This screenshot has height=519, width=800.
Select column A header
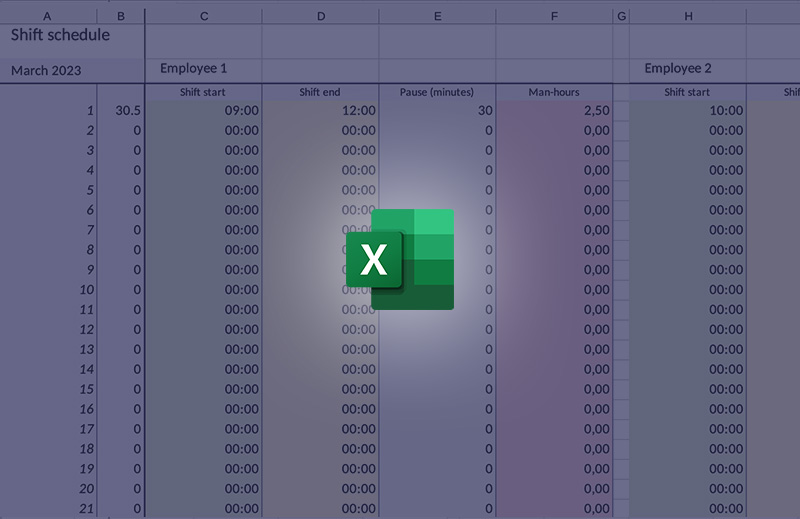(47, 16)
